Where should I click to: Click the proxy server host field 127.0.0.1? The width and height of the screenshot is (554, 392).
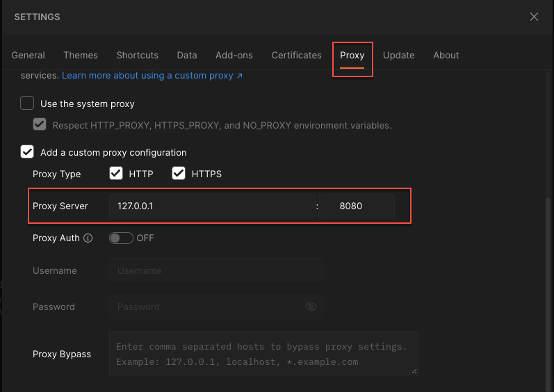click(212, 206)
